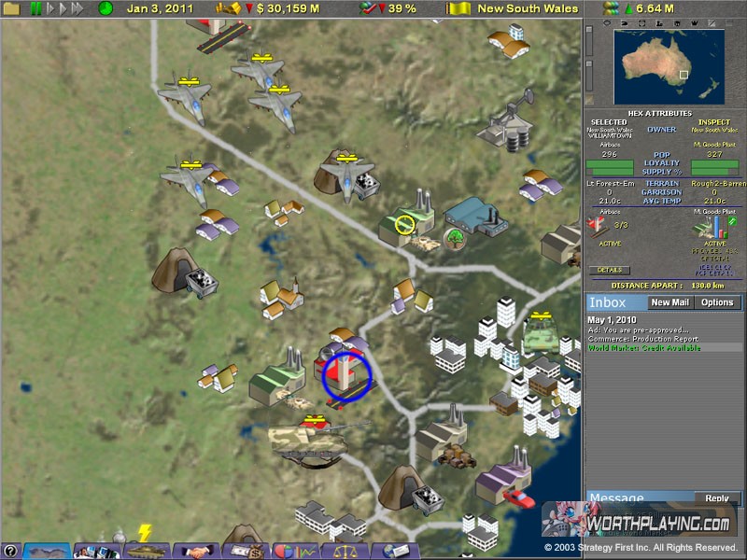This screenshot has width=747, height=560.
Task: Pause the game with the green pause button
Action: click(x=36, y=8)
